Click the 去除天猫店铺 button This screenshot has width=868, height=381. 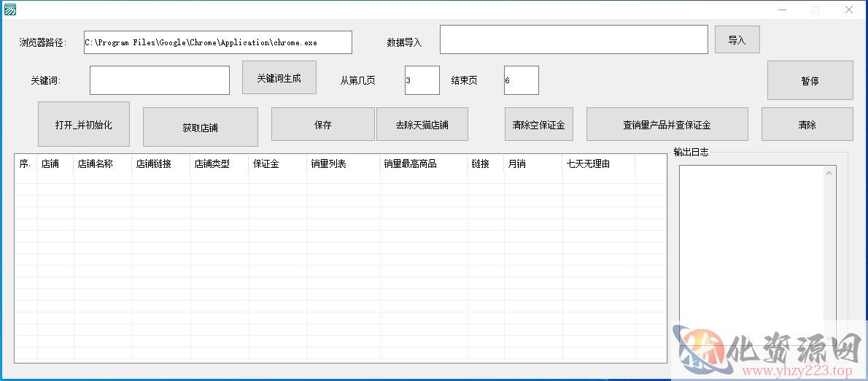422,124
